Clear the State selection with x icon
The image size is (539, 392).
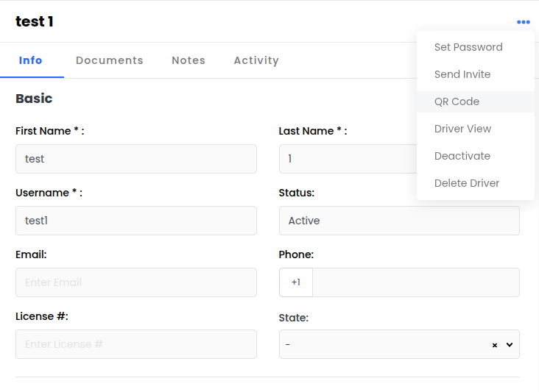(x=495, y=345)
